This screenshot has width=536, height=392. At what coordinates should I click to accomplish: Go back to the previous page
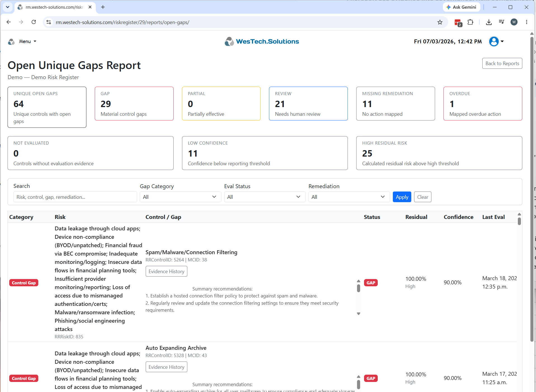pyautogui.click(x=9, y=22)
